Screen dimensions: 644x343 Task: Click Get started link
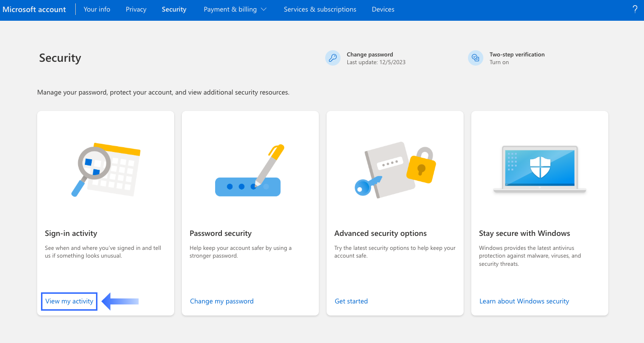click(x=351, y=301)
